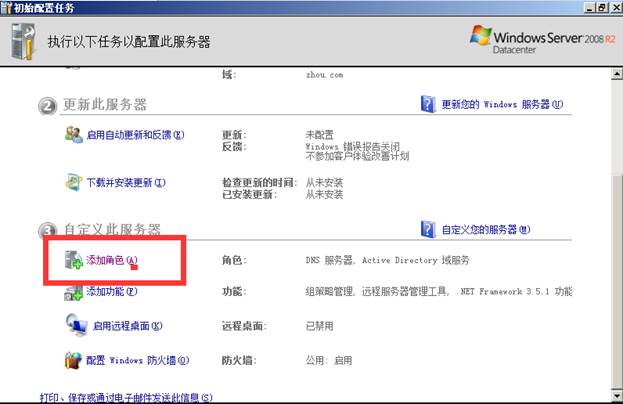Select the 启用远程桌面 link
Viewport: 623px width, 404px height.
127,325
